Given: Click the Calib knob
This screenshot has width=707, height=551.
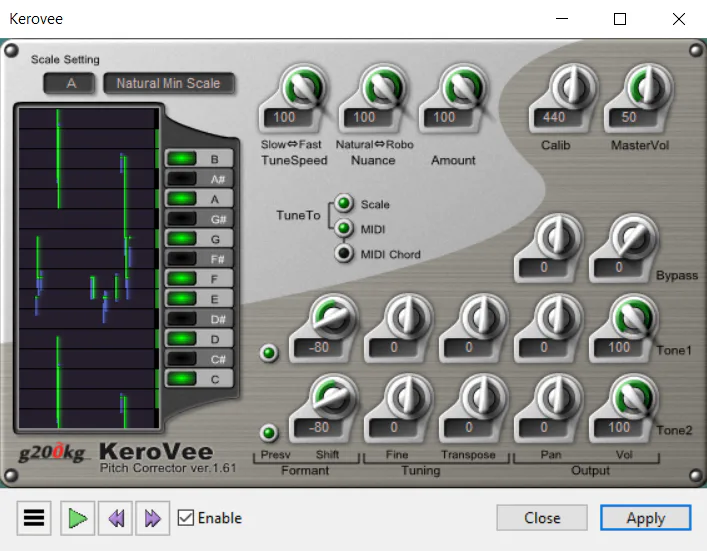Looking at the screenshot, I should [573, 87].
